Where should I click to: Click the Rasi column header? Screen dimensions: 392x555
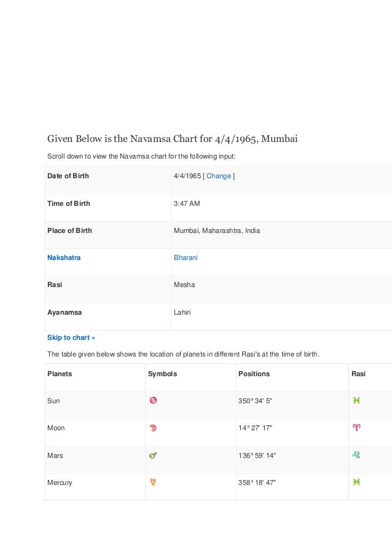pos(358,374)
